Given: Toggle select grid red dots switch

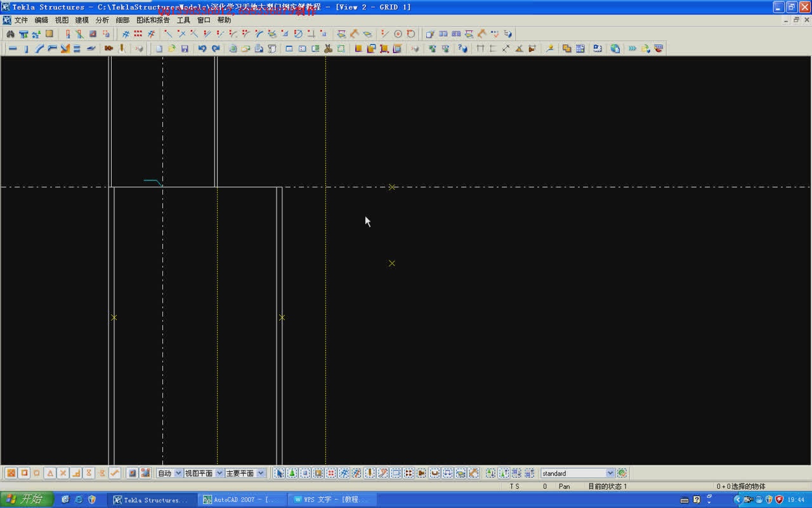Looking at the screenshot, I should (331, 473).
